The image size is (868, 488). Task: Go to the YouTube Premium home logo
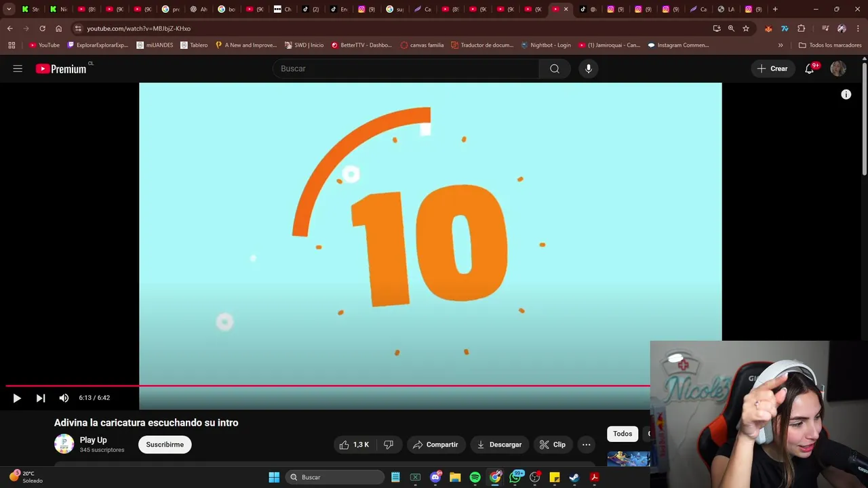click(x=61, y=68)
